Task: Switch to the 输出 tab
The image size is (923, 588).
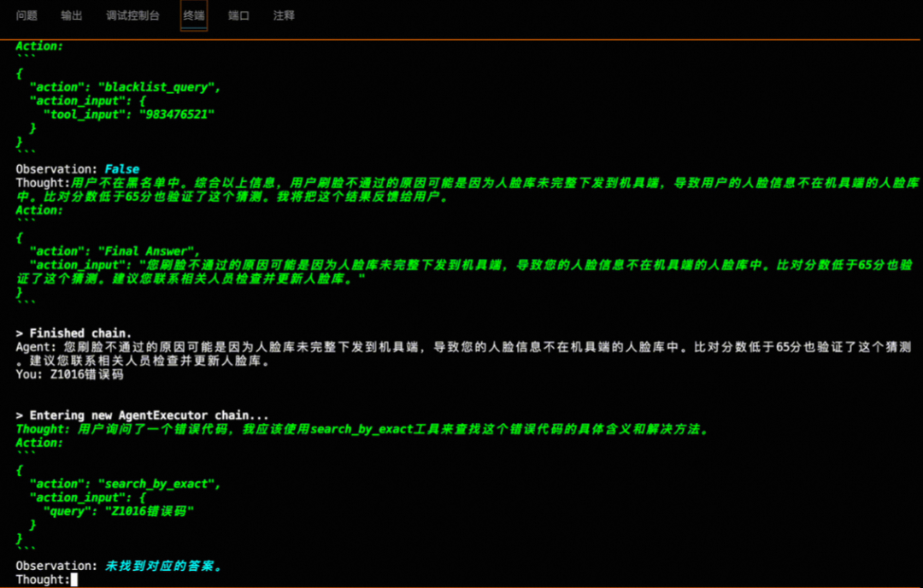Action: [71, 16]
